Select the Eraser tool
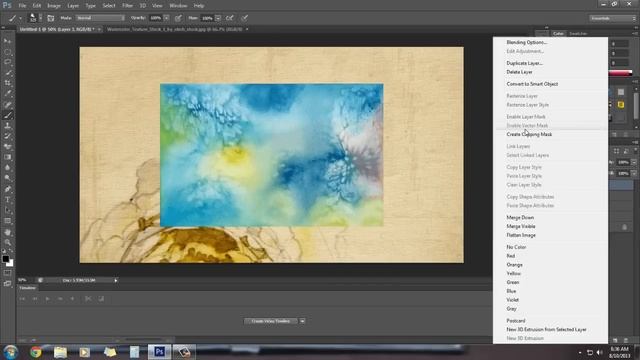 pyautogui.click(x=7, y=147)
